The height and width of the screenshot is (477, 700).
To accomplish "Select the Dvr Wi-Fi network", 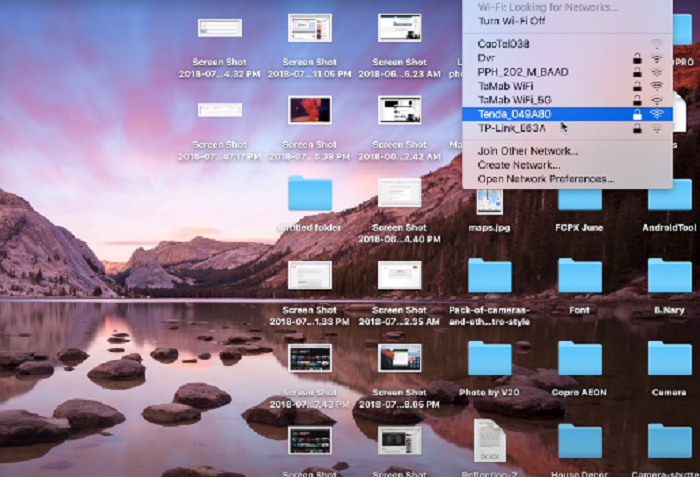I will (567, 58).
